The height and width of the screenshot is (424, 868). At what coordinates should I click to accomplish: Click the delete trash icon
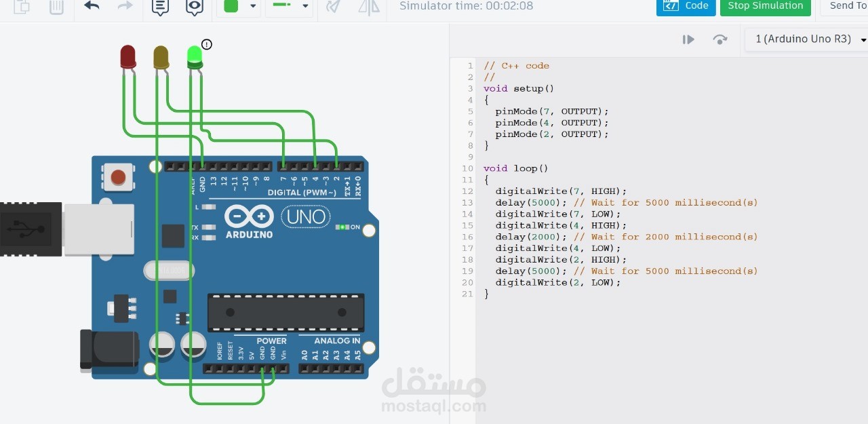57,6
